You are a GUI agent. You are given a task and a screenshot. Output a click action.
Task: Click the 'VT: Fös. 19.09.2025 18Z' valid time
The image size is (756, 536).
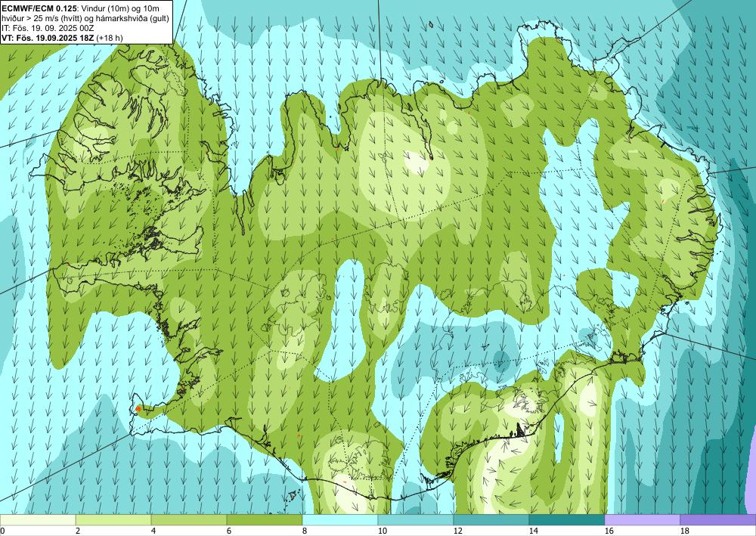pos(48,38)
